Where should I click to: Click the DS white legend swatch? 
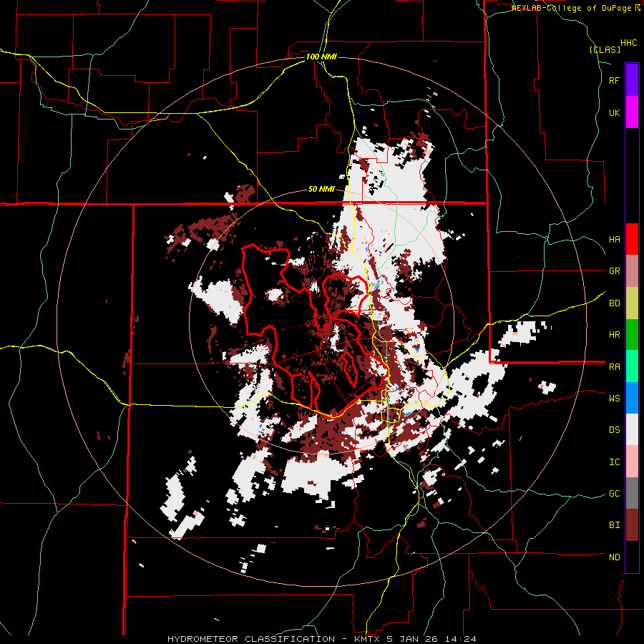(632, 429)
